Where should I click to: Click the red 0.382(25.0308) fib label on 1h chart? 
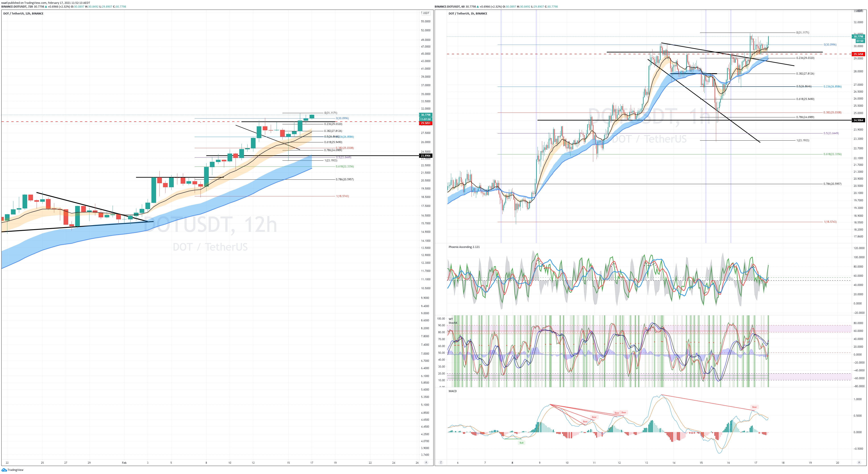(x=833, y=113)
